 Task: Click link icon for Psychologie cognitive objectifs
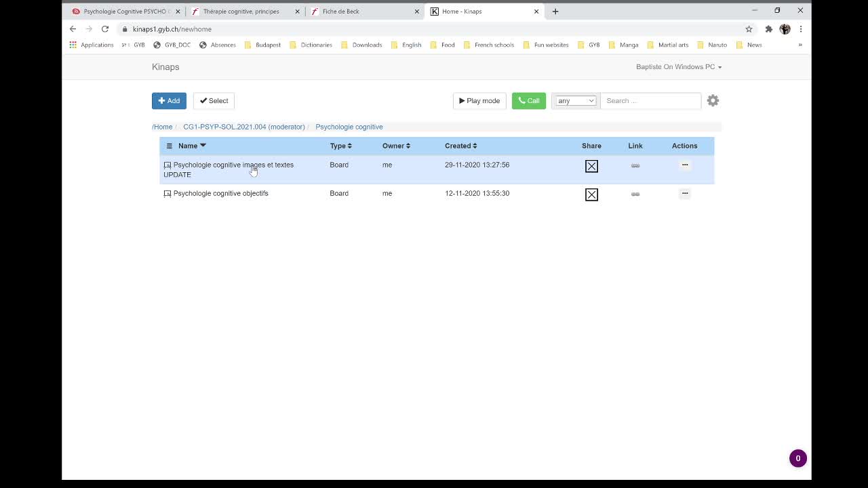click(x=635, y=194)
